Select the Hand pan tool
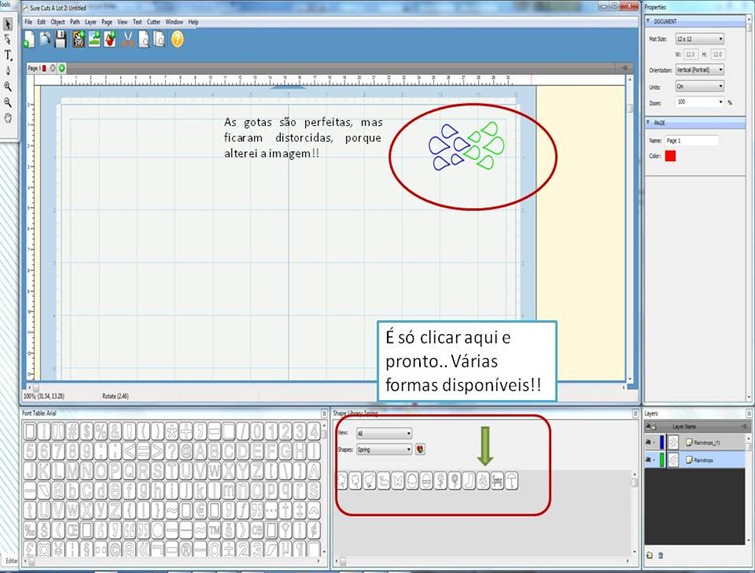Viewport: 755px width, 573px height. coord(8,118)
